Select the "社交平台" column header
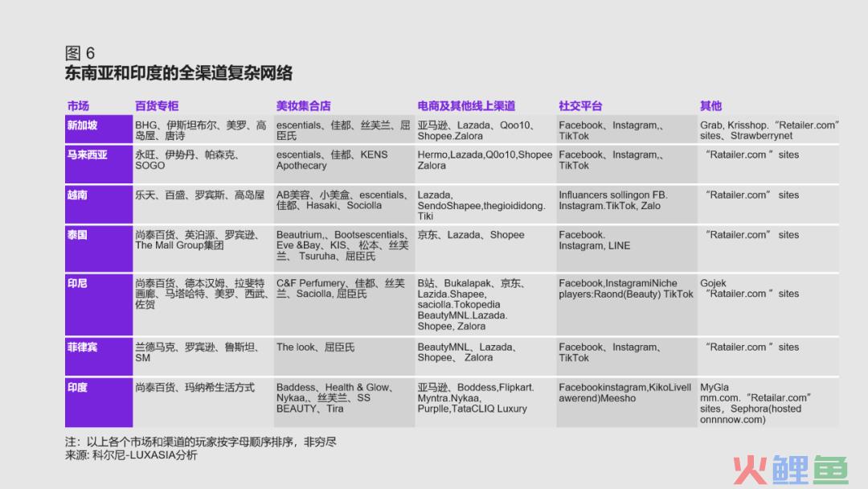The image size is (868, 489). tap(580, 106)
